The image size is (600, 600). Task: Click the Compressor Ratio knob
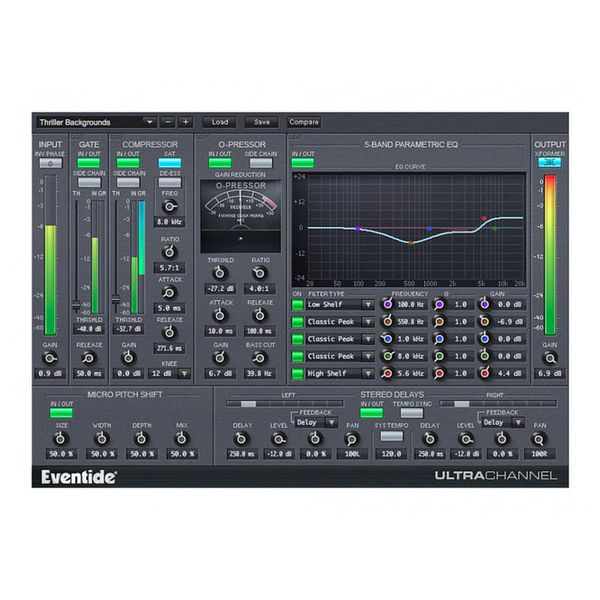point(169,252)
